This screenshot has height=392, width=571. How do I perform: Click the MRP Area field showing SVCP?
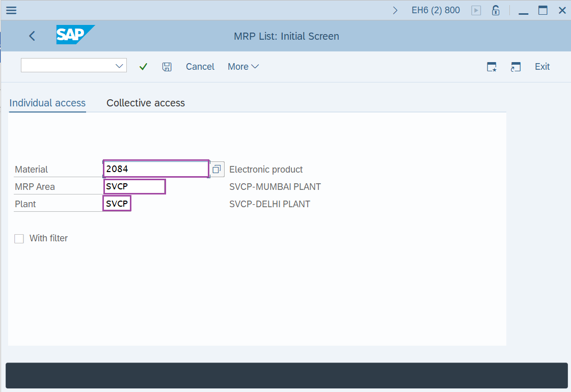click(134, 186)
